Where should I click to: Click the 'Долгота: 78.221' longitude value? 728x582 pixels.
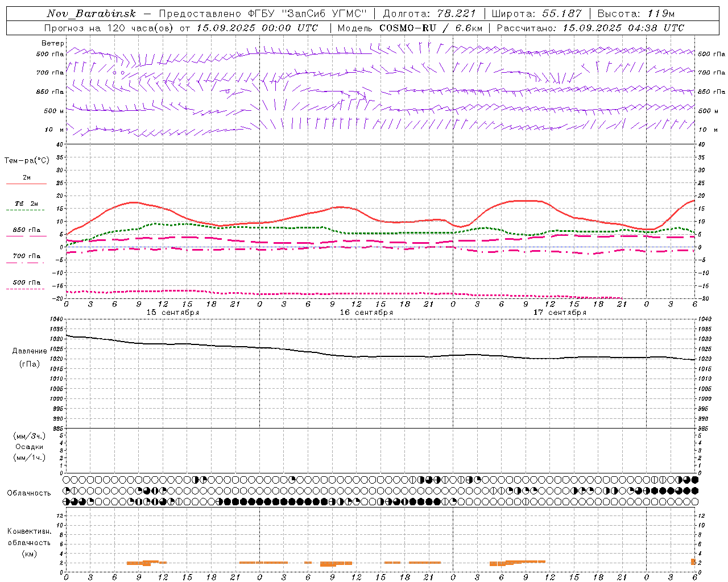coord(429,14)
